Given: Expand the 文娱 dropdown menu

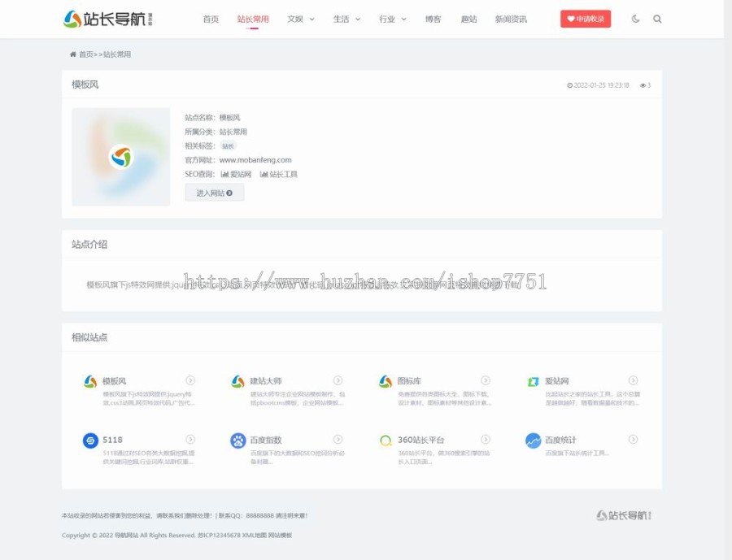Looking at the screenshot, I should [x=301, y=20].
